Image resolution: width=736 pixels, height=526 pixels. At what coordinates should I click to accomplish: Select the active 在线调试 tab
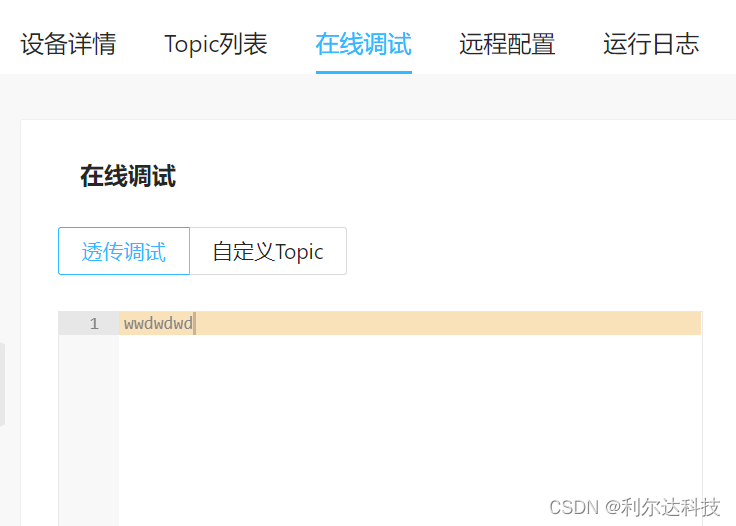[x=364, y=45]
